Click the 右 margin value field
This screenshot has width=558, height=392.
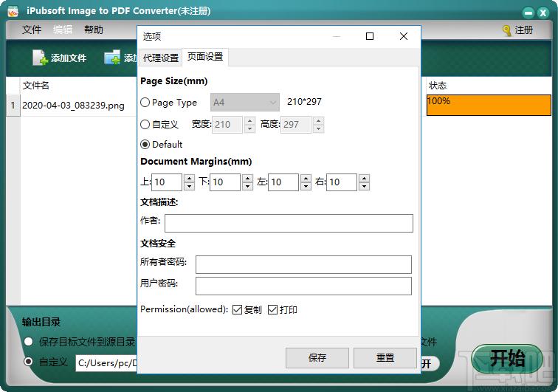342,182
